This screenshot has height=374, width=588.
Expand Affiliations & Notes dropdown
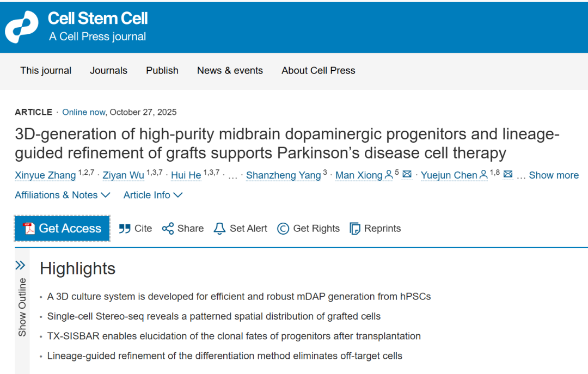63,195
